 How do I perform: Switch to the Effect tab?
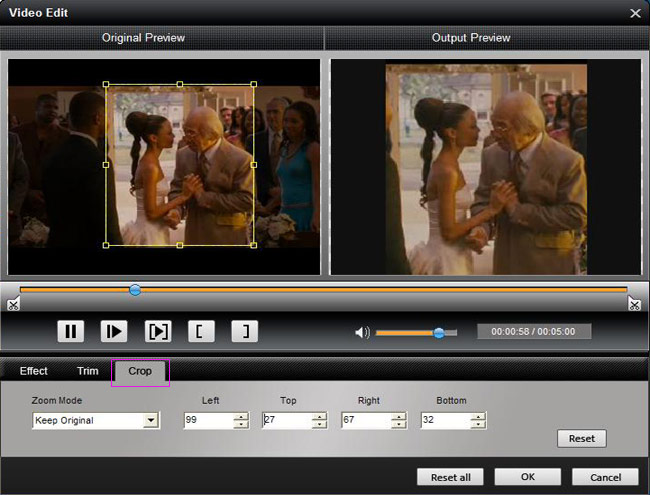click(x=33, y=371)
